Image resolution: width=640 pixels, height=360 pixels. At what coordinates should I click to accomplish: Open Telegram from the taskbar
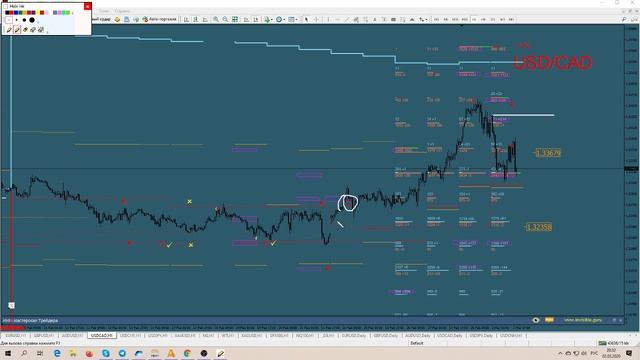coord(122,353)
